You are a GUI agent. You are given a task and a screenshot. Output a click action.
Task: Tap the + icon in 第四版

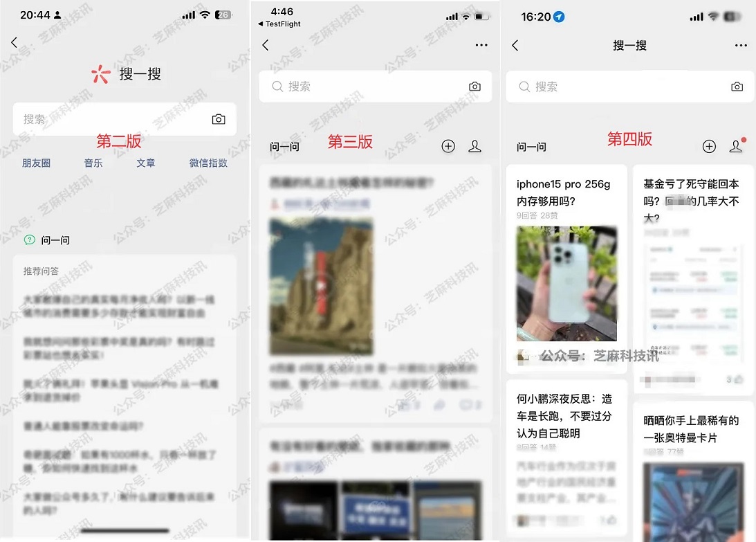tap(709, 146)
